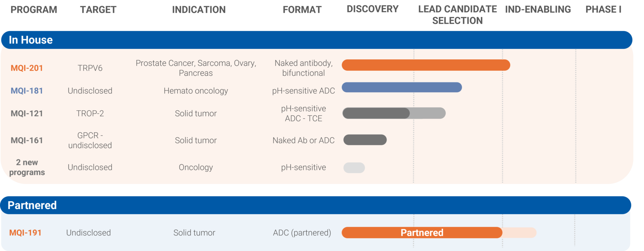The height and width of the screenshot is (251, 644).
Task: Click the gray MQI-121 progress bar
Action: 394,113
